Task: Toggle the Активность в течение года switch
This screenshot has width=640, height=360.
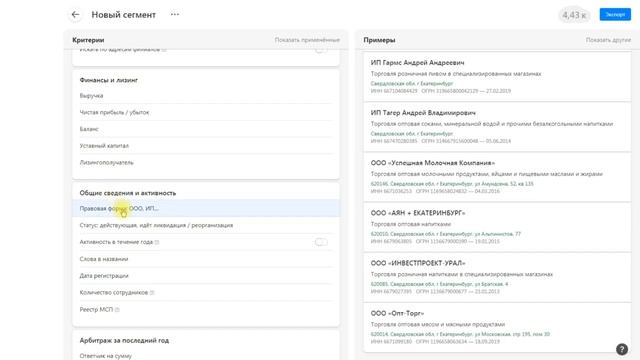Action: coord(321,242)
